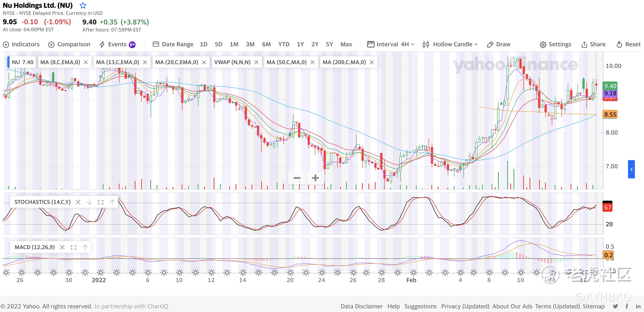Open the Data Disclaimer link

pos(361,306)
